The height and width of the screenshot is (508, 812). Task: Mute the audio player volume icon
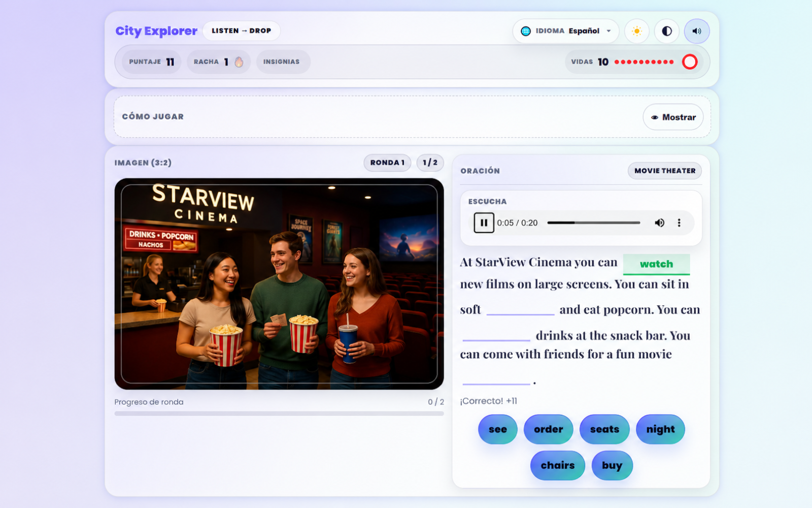coord(659,223)
